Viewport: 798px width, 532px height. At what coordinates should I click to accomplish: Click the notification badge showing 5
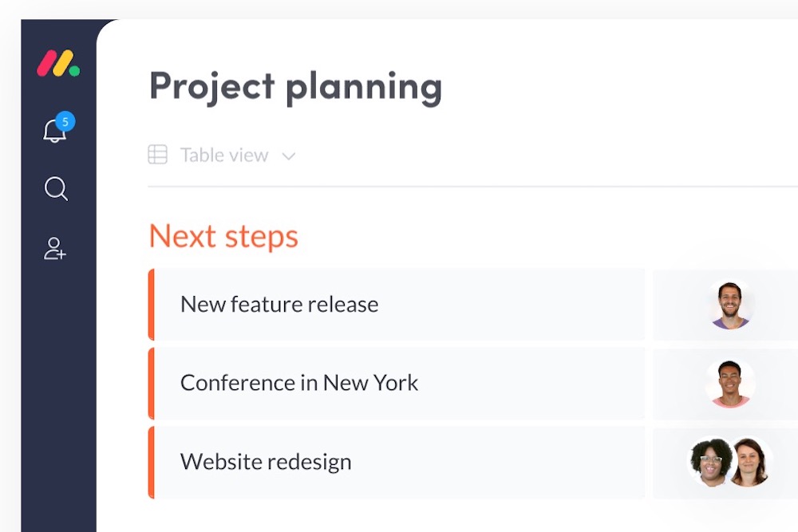pos(65,121)
